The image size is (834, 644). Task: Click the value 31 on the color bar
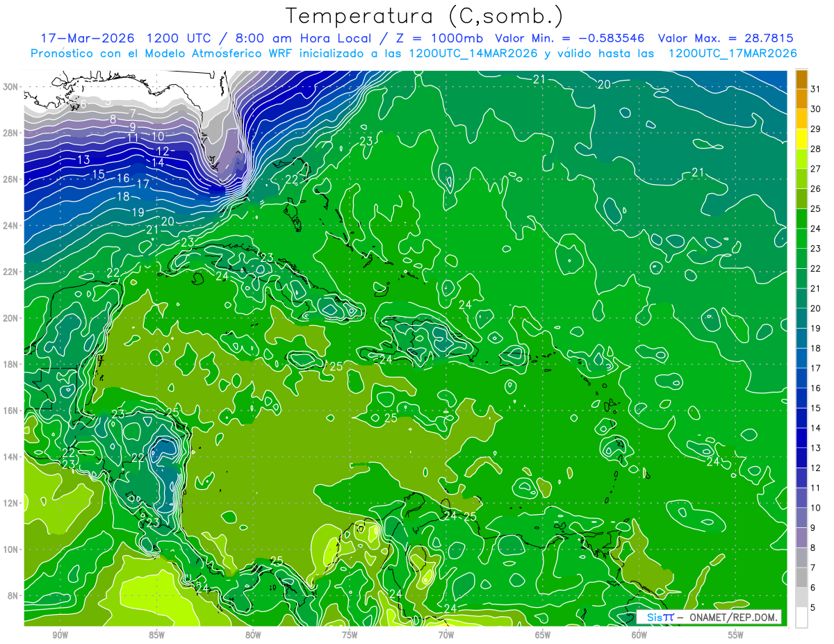coord(816,89)
